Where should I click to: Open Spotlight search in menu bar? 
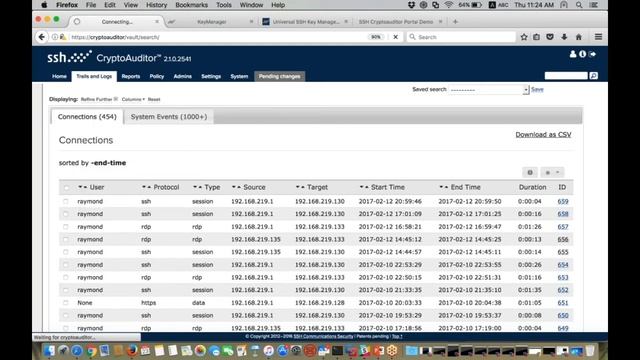579,5
